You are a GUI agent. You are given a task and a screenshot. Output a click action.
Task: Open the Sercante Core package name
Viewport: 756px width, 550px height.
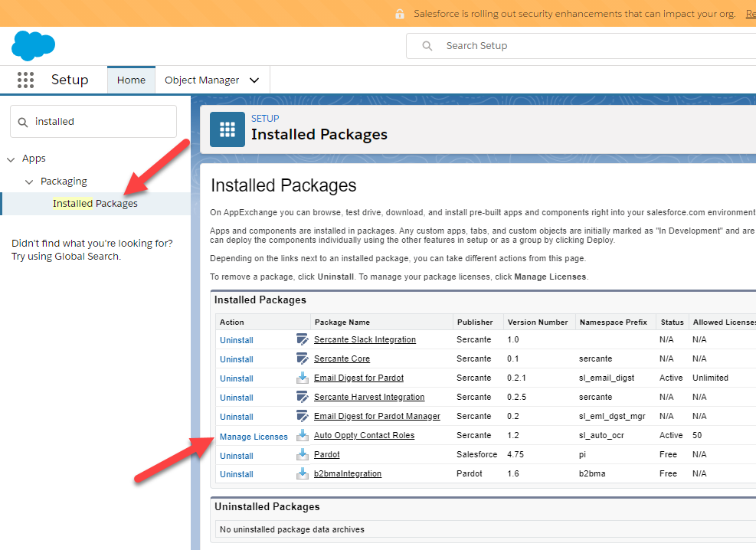[342, 358]
